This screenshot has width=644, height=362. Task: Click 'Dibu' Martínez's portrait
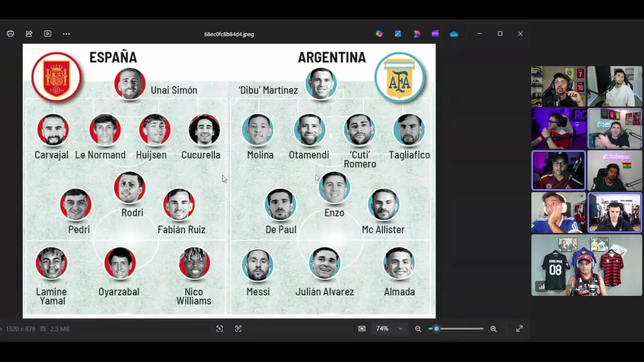click(321, 83)
